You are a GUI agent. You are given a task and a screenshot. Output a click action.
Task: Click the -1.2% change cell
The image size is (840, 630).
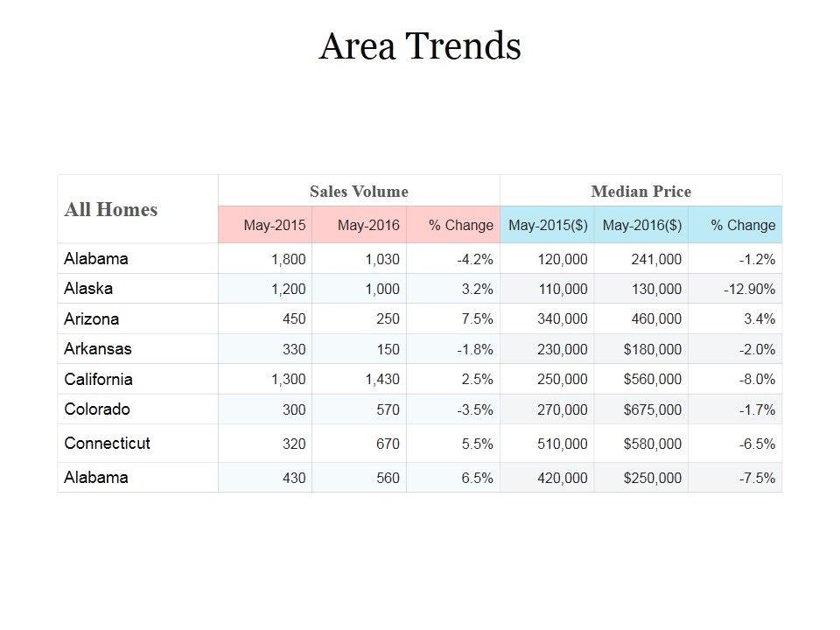pyautogui.click(x=735, y=259)
